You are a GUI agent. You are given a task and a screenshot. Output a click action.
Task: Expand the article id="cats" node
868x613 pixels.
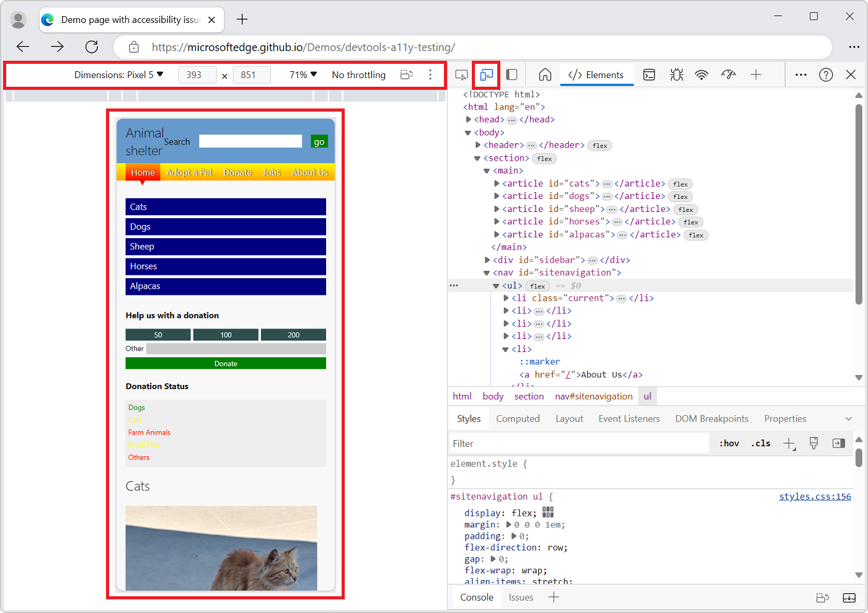click(497, 183)
